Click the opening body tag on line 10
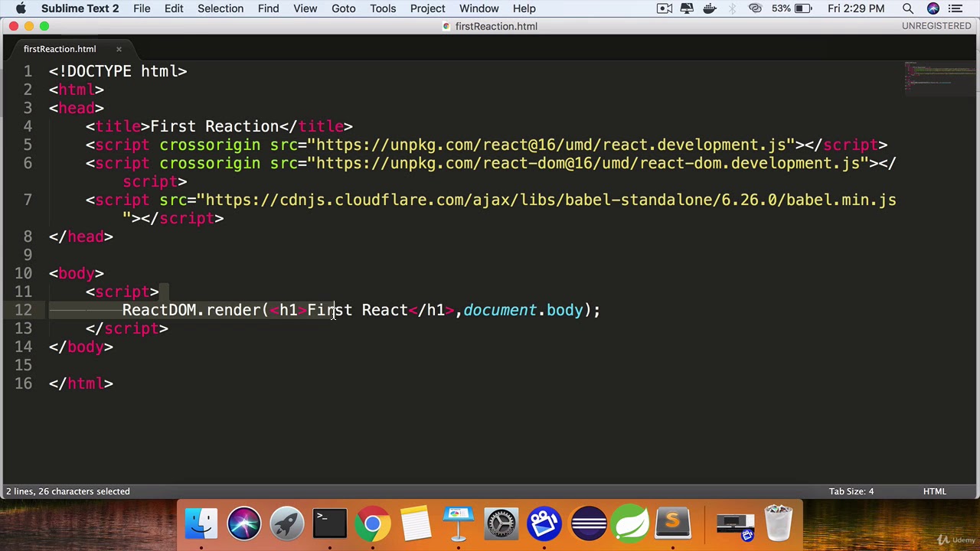 77,273
